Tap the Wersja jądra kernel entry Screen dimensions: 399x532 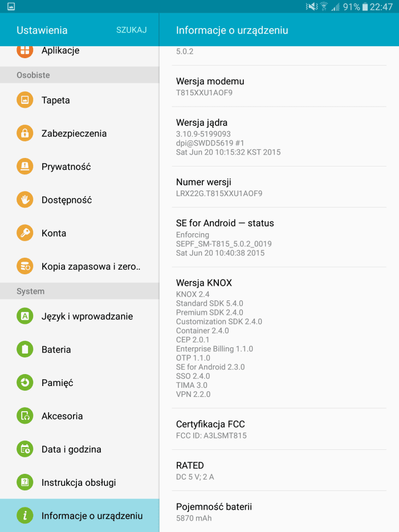(x=279, y=137)
